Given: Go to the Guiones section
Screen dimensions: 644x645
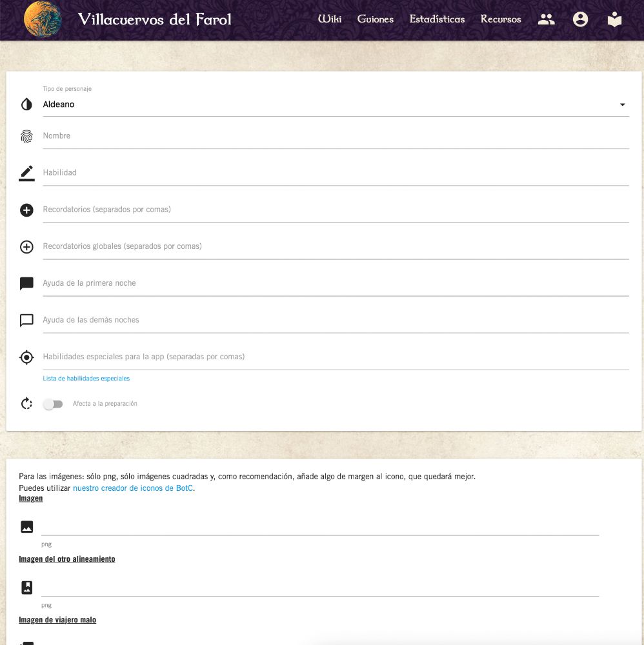Looking at the screenshot, I should click(x=376, y=19).
